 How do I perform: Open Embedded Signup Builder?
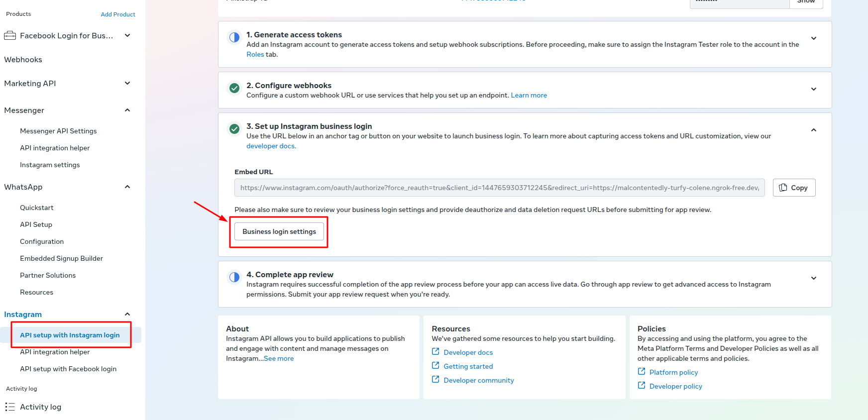61,258
